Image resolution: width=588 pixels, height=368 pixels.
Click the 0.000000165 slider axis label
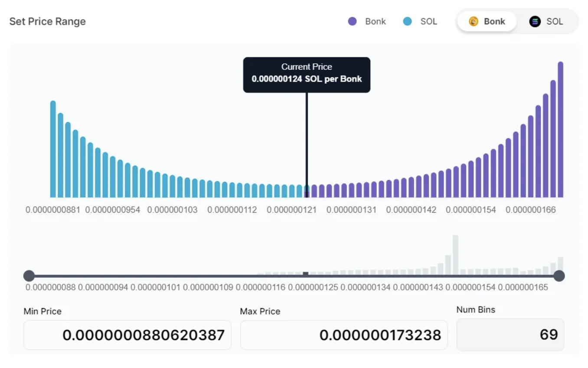523,287
